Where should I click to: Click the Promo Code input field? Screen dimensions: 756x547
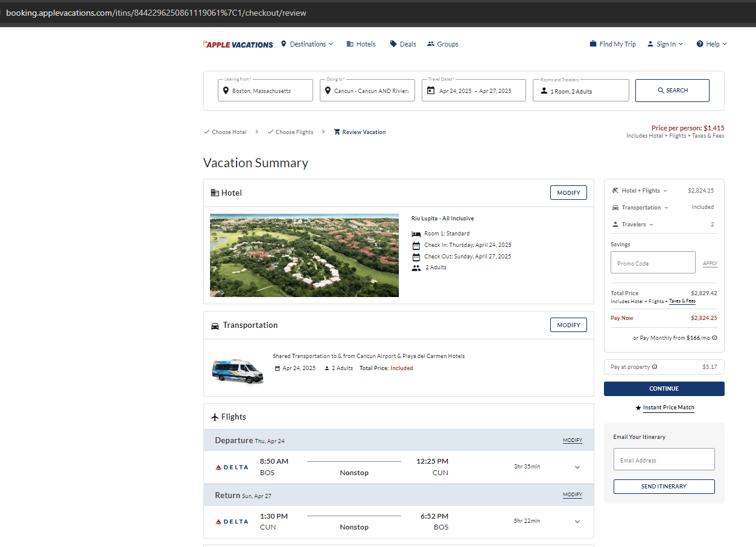(653, 263)
